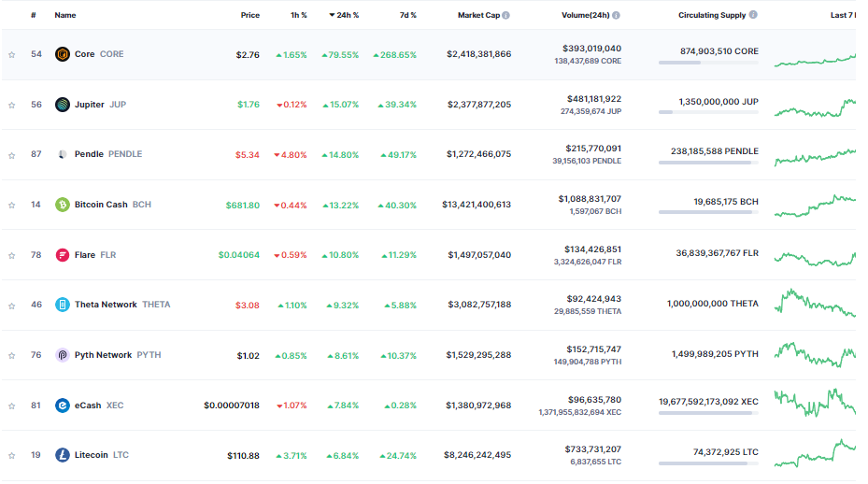The width and height of the screenshot is (868, 484).
Task: Open the Theta Network THETA coin page
Action: pyautogui.click(x=122, y=306)
